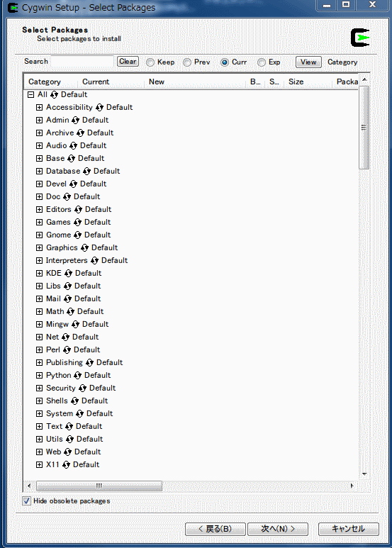
Task: Click the cycle icon next to Devel
Action: click(x=73, y=184)
